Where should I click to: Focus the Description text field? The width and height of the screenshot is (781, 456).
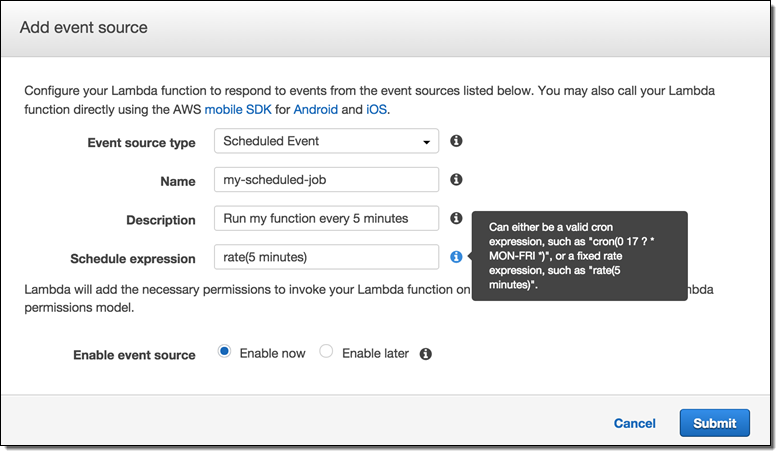coord(326,219)
